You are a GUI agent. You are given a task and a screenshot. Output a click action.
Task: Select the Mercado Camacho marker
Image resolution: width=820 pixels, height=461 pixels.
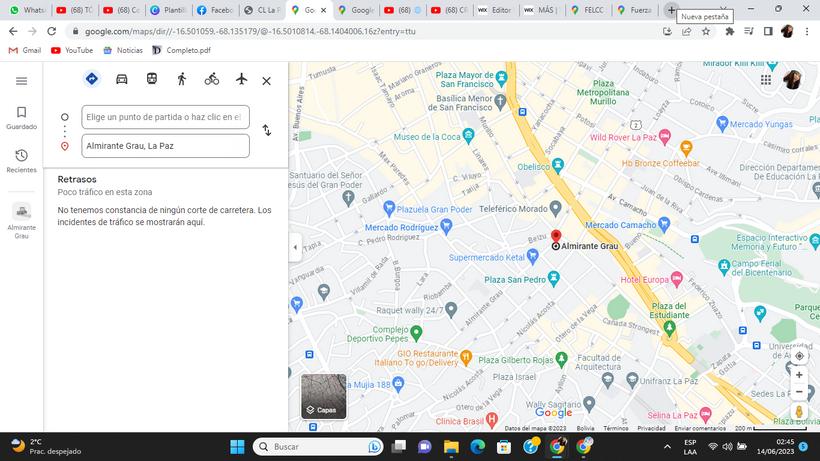[664, 224]
